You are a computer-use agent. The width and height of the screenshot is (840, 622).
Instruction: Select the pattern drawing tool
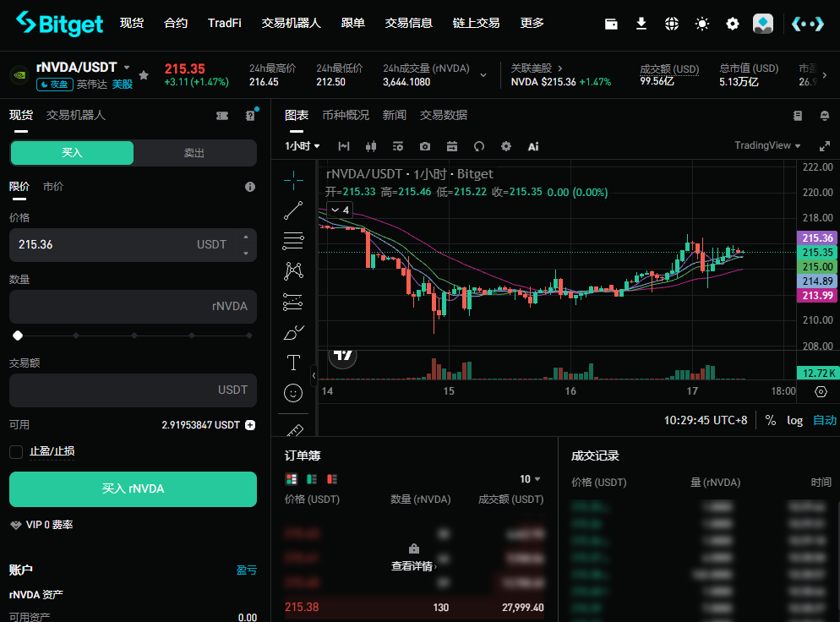click(293, 271)
